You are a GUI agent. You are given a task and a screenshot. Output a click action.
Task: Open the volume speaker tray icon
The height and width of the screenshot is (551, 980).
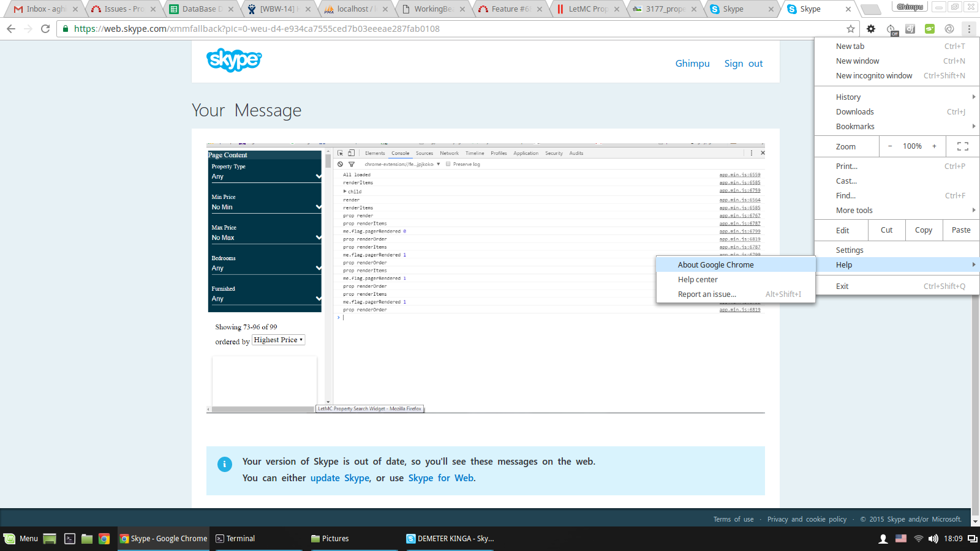933,539
